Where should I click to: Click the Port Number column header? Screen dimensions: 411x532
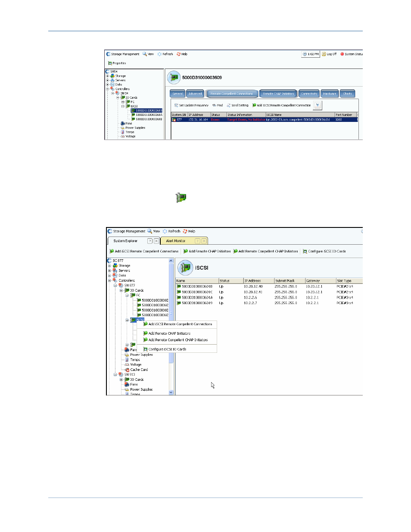tap(346, 115)
